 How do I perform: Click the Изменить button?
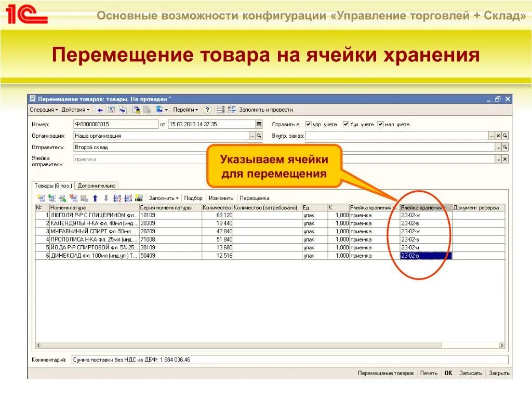click(x=221, y=198)
